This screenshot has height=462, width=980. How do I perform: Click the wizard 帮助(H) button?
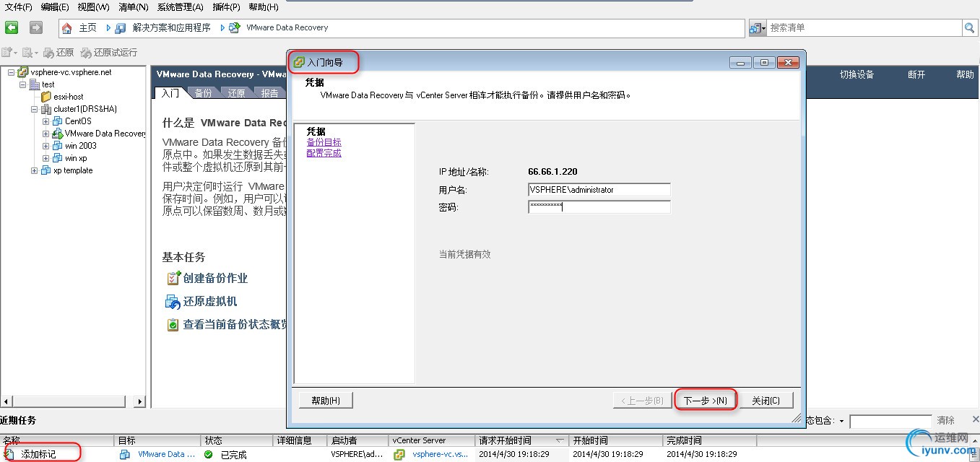click(x=326, y=401)
